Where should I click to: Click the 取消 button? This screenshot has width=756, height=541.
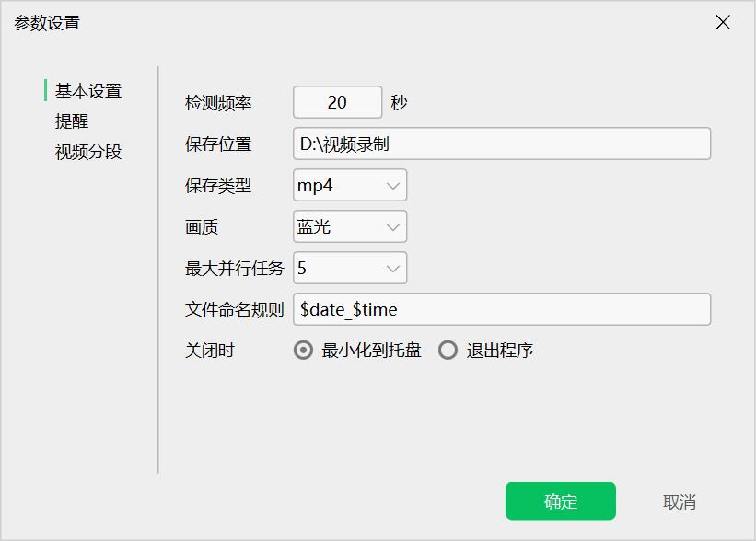pos(679,502)
